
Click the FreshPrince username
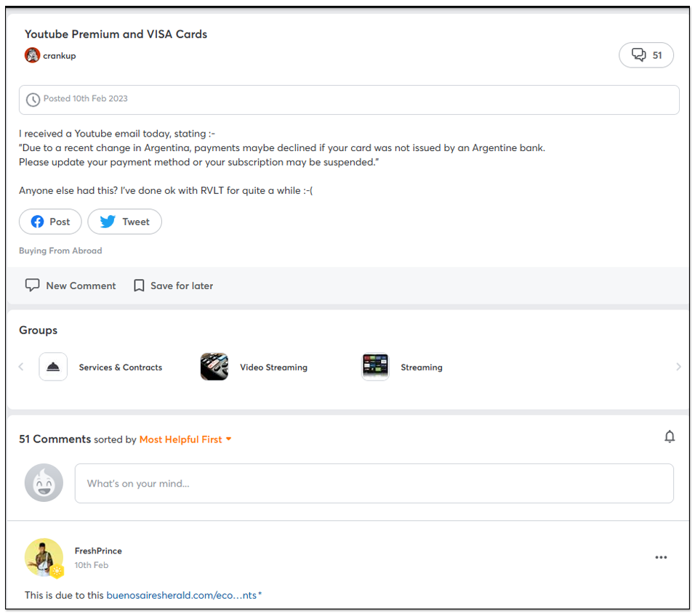pyautogui.click(x=98, y=551)
